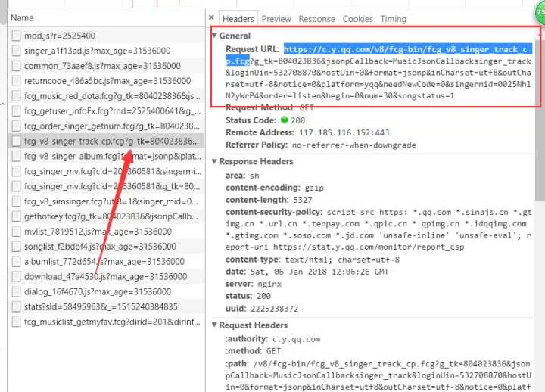545x392 pixels.
Task: Collapse the General section
Action: 214,36
